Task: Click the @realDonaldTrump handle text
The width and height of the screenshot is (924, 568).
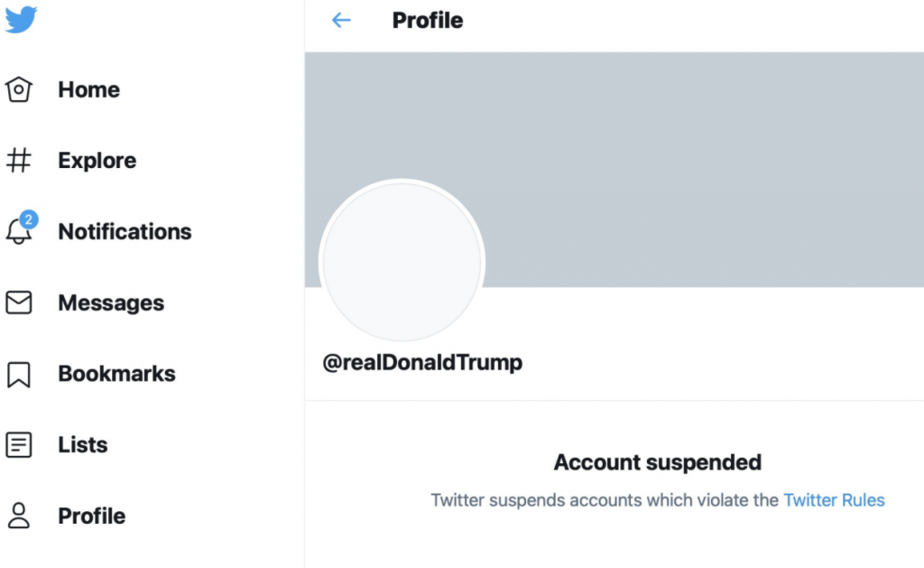Action: (422, 363)
